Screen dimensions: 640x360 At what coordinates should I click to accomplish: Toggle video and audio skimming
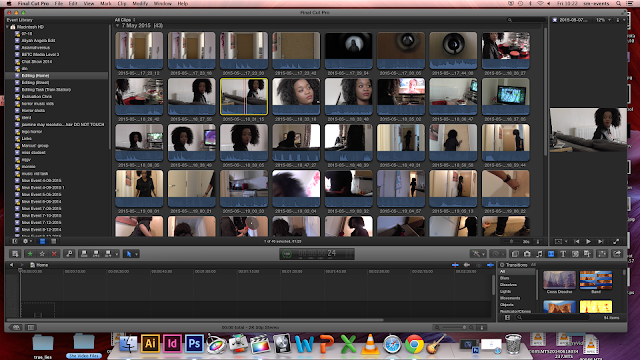point(455,265)
